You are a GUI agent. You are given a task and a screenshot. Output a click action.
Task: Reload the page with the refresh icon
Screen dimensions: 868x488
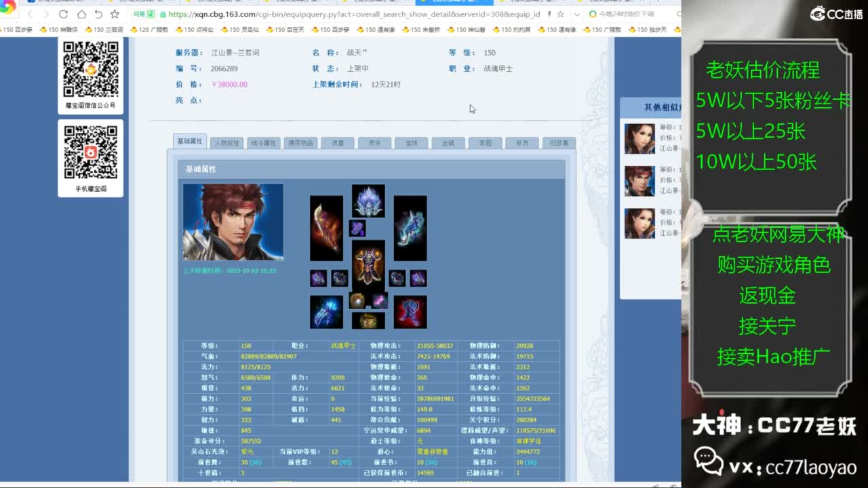click(63, 14)
